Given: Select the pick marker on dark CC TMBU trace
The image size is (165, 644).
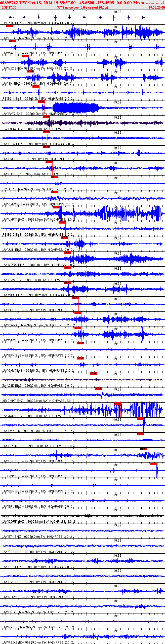Looking at the screenshot, I should tap(46, 117).
